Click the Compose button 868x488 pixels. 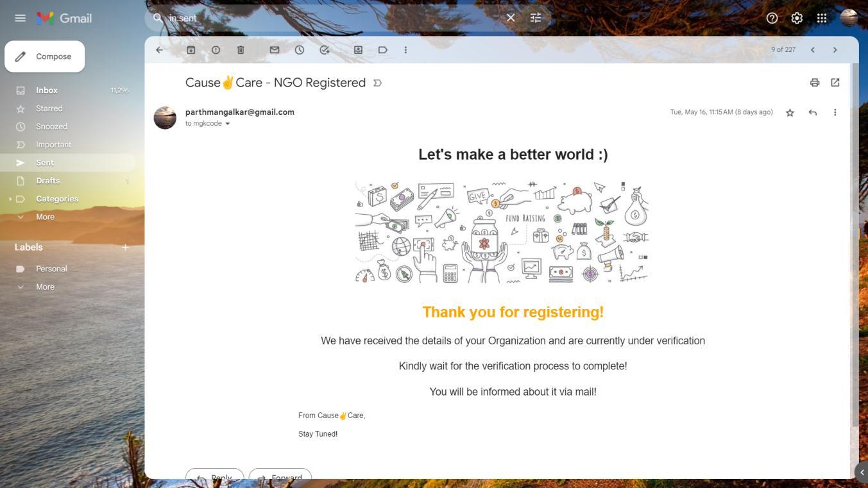click(x=45, y=56)
